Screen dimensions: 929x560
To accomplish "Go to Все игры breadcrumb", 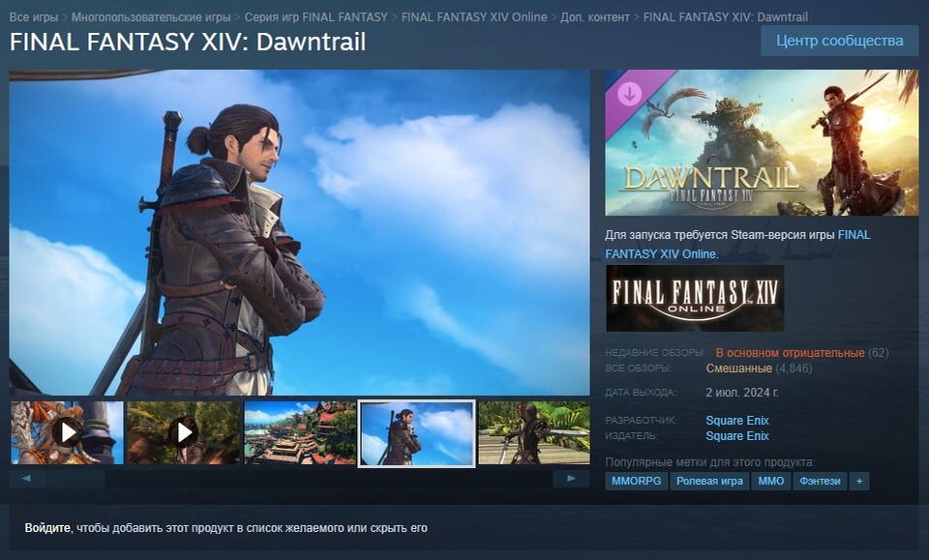I will click(x=34, y=17).
